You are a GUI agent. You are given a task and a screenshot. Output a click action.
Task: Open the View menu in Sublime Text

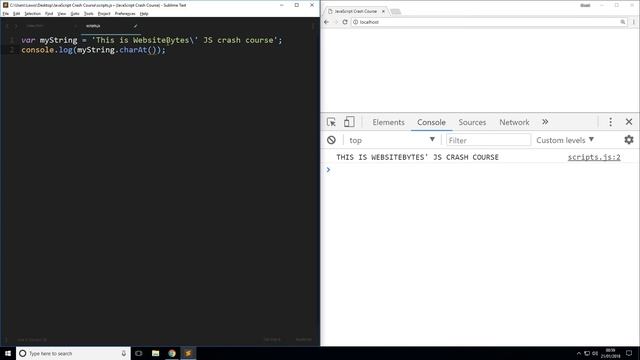pyautogui.click(x=62, y=14)
